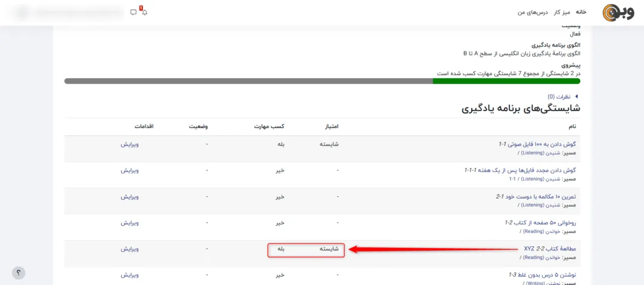Click the 1-1 path link in second row
Screen dimensions: 644x285
[512, 179]
